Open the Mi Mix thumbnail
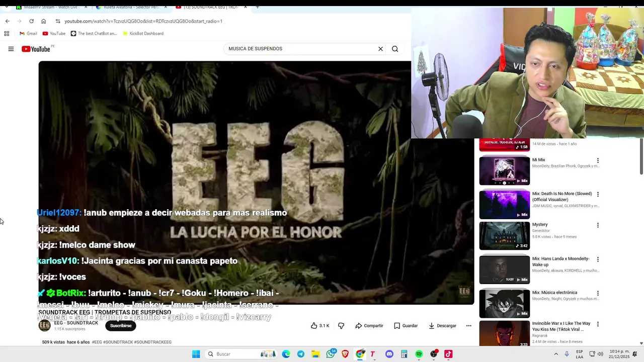This screenshot has height=362, width=644. coord(504,170)
